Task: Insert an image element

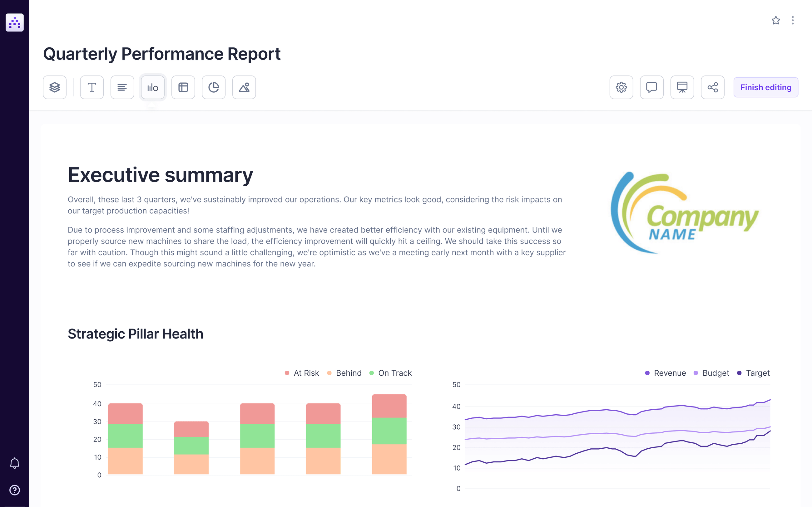Action: (x=244, y=87)
